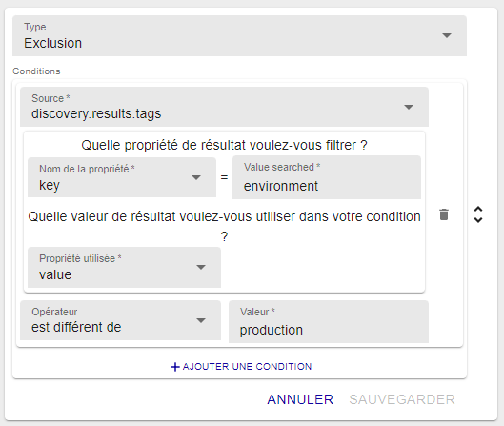
Task: Open the Opérateur dropdown showing est différent de
Action: click(x=121, y=320)
